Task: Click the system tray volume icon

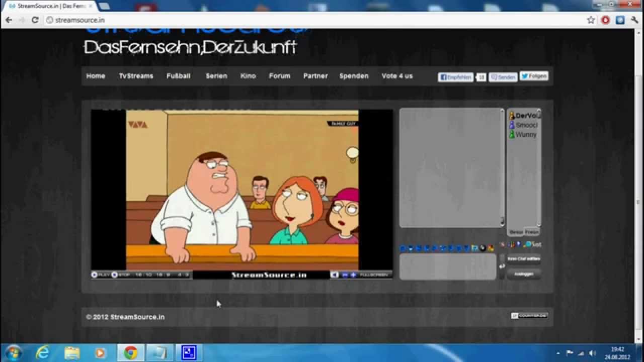Action: coord(592,353)
